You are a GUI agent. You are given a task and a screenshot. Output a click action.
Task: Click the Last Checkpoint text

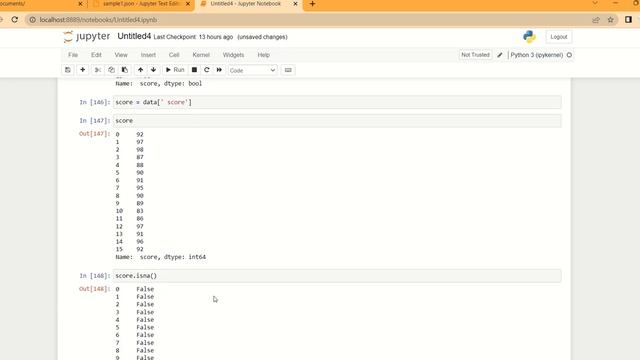point(193,37)
